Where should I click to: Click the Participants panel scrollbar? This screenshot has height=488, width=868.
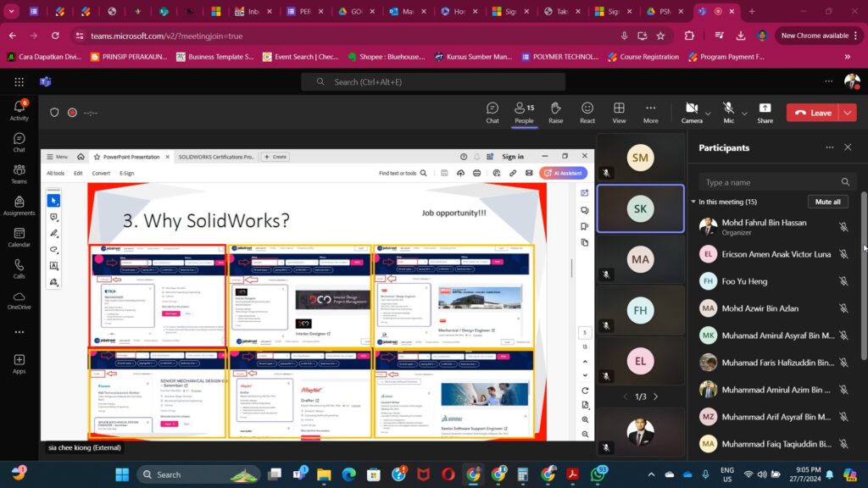click(x=865, y=277)
